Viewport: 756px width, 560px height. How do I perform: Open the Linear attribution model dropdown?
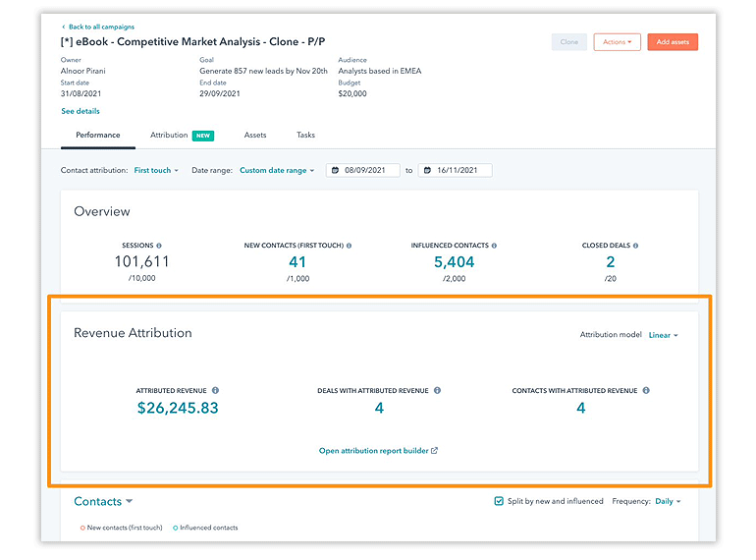point(664,335)
